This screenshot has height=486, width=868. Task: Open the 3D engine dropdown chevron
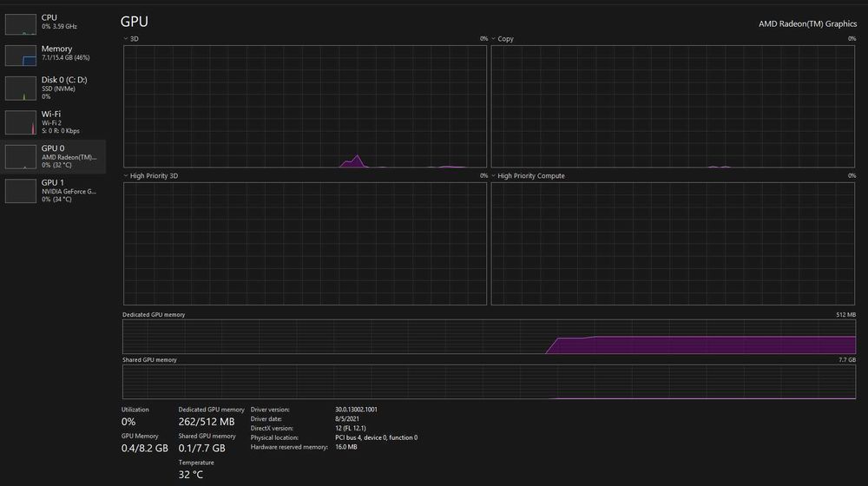126,39
